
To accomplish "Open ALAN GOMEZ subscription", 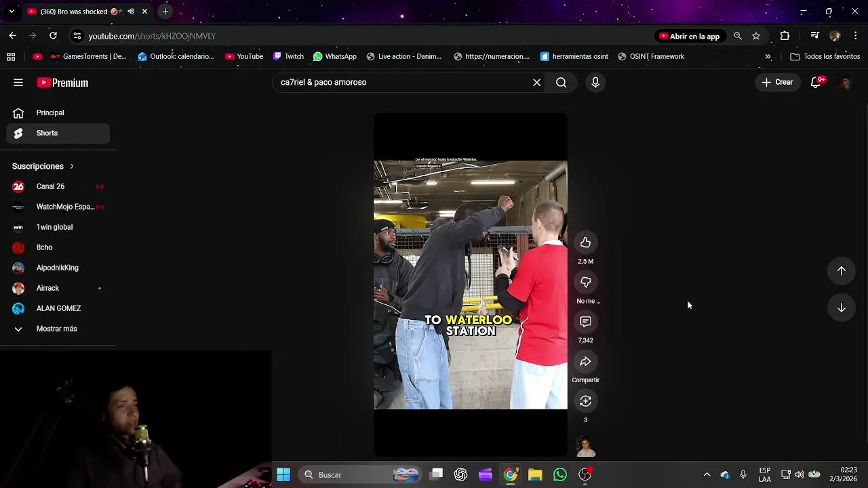I will point(58,308).
